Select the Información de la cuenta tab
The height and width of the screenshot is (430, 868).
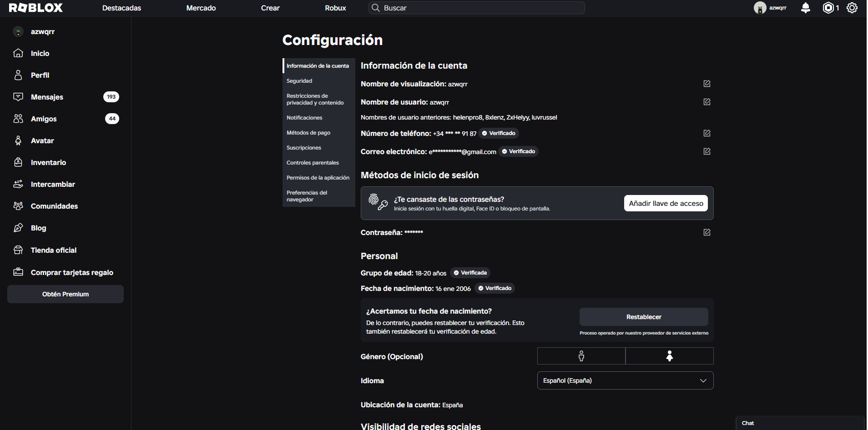(319, 66)
